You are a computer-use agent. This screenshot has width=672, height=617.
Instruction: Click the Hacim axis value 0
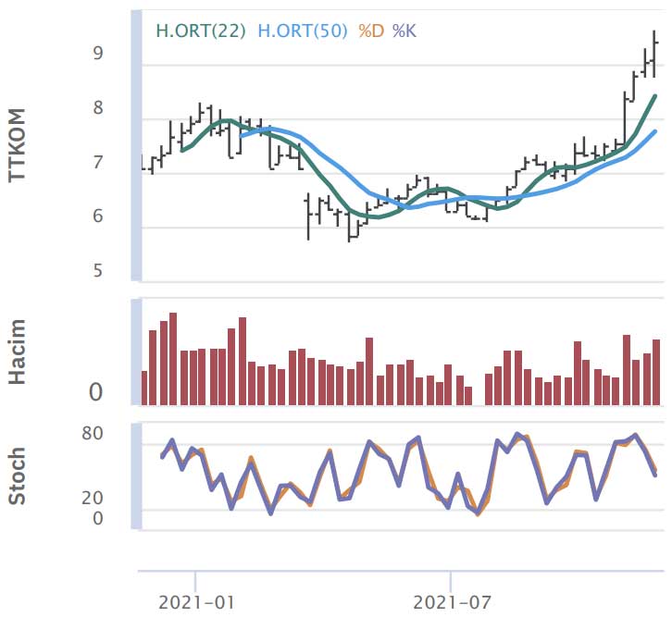click(96, 392)
